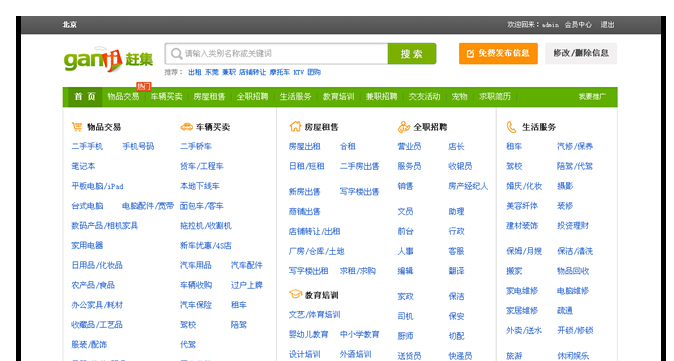674x361 pixels.
Task: Click the green 搜索 button
Action: pyautogui.click(x=412, y=54)
